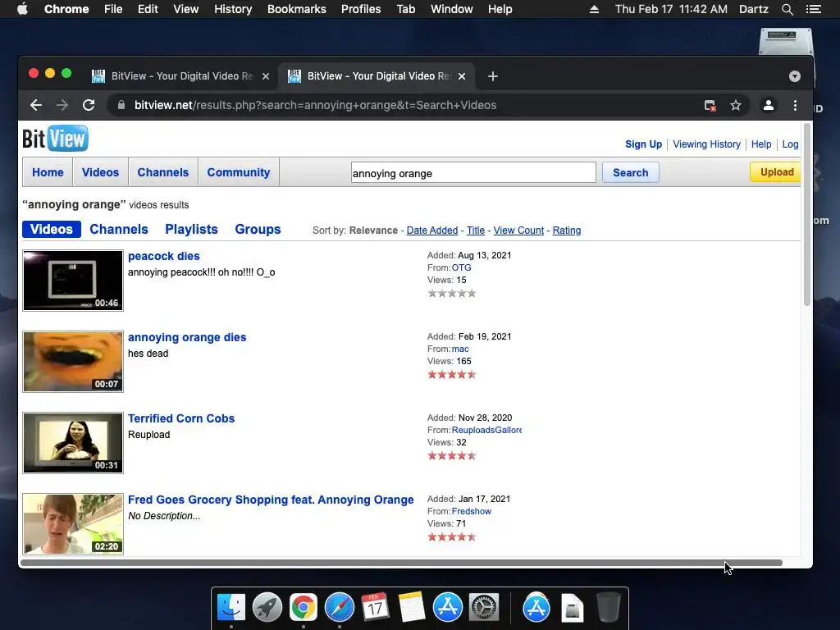Open the Fred Goes Grocery Shopping video title
Image resolution: width=840 pixels, height=630 pixels.
click(x=271, y=500)
